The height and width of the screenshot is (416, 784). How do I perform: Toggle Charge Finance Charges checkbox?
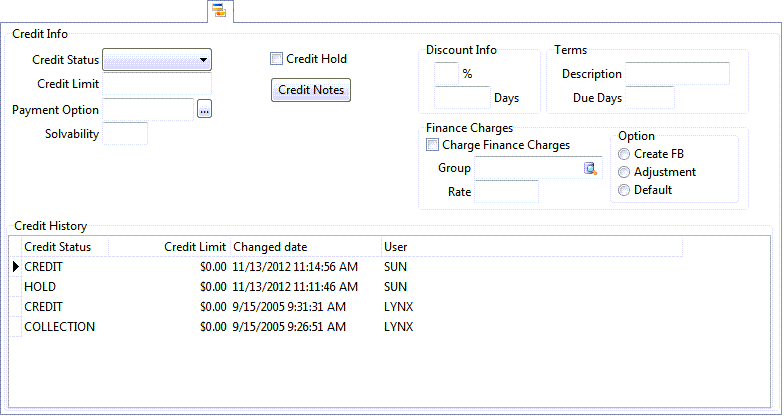(432, 145)
